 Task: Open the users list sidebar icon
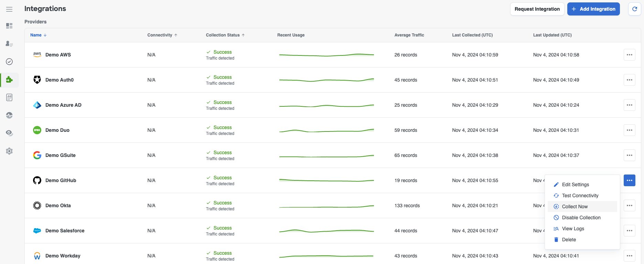9,44
